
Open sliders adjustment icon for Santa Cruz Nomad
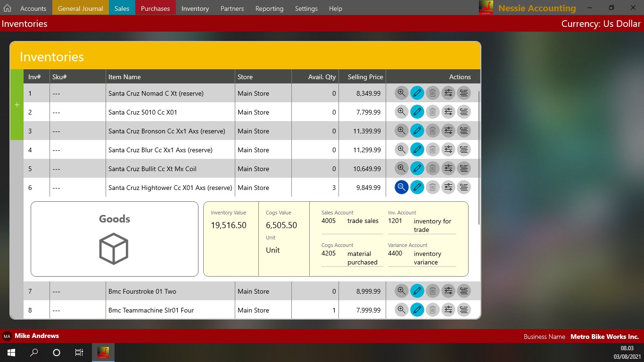(x=448, y=93)
